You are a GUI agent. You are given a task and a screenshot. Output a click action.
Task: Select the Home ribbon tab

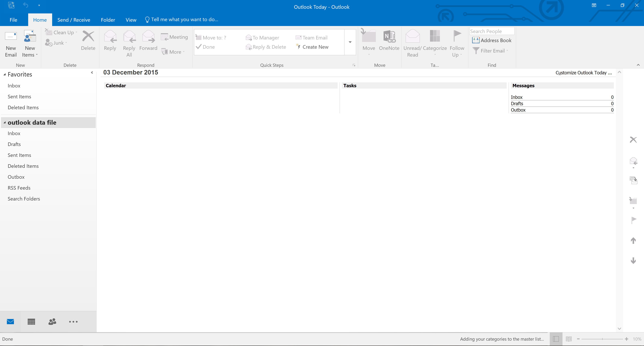[x=40, y=20]
